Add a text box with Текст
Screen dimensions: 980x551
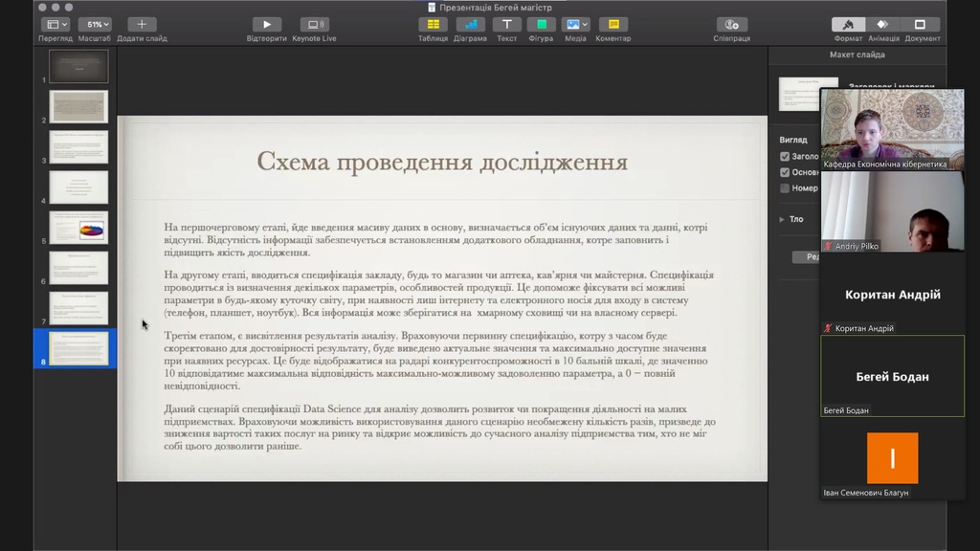point(506,25)
